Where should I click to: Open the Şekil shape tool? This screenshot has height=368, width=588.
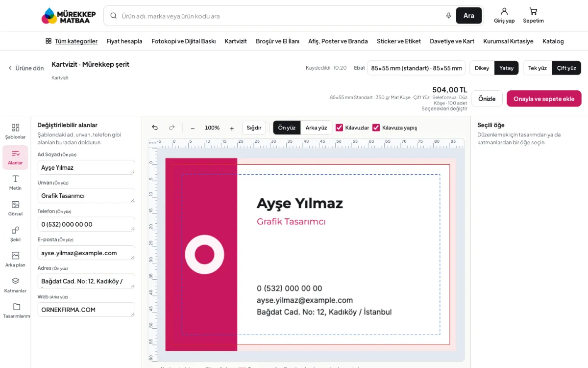click(15, 234)
